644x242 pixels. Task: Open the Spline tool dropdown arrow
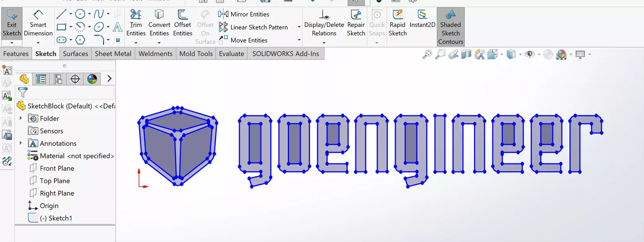[x=108, y=14]
